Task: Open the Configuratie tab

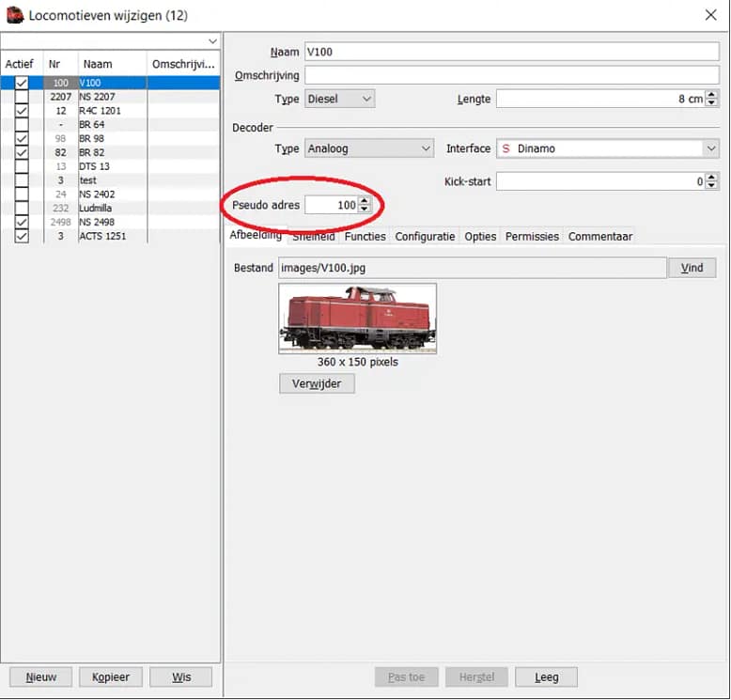Action: (425, 237)
